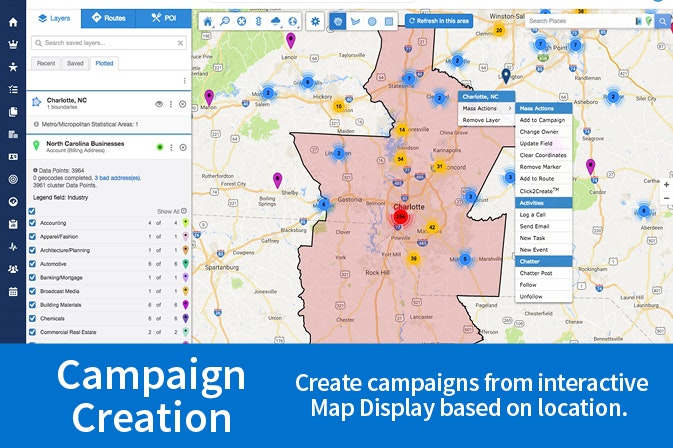The image size is (673, 448).
Task: Clear the saved layers search box
Action: 180,43
